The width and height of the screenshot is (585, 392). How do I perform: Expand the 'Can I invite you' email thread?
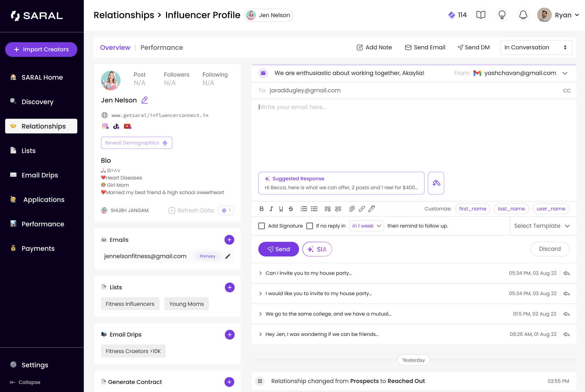pyautogui.click(x=260, y=273)
